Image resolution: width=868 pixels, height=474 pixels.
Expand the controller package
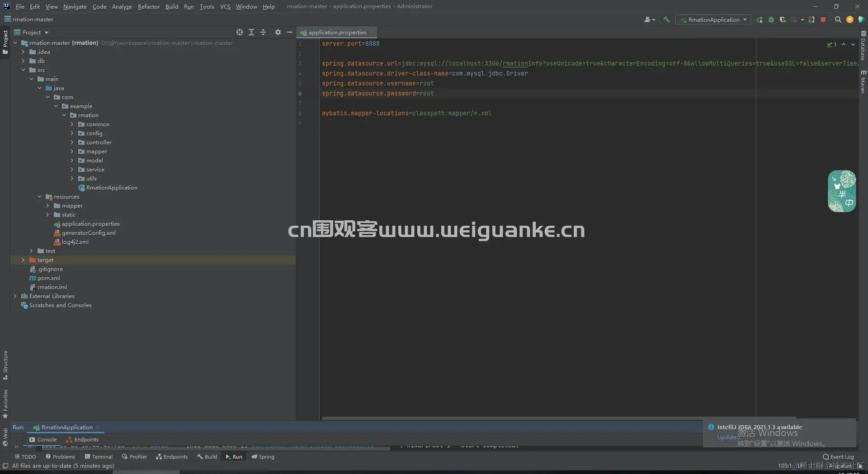click(72, 142)
